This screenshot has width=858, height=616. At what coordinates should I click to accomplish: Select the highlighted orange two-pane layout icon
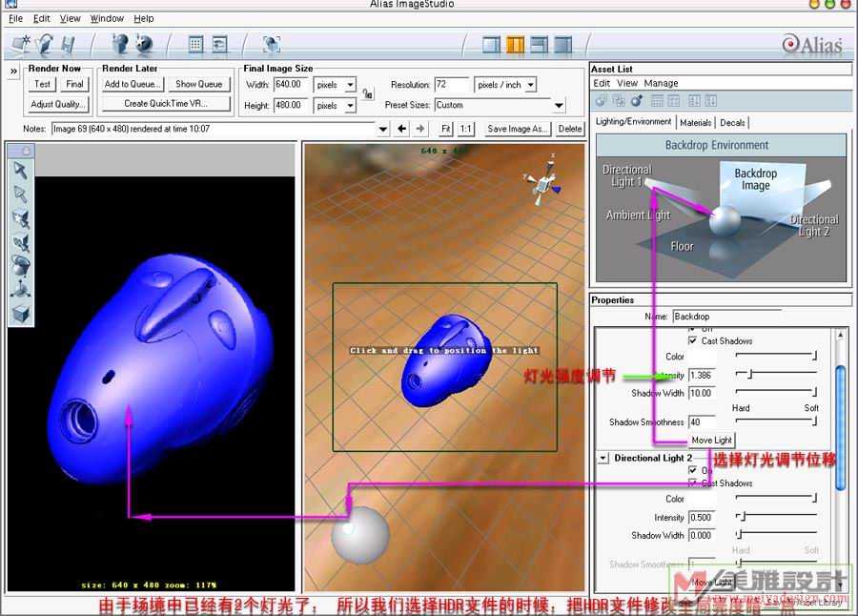point(516,45)
